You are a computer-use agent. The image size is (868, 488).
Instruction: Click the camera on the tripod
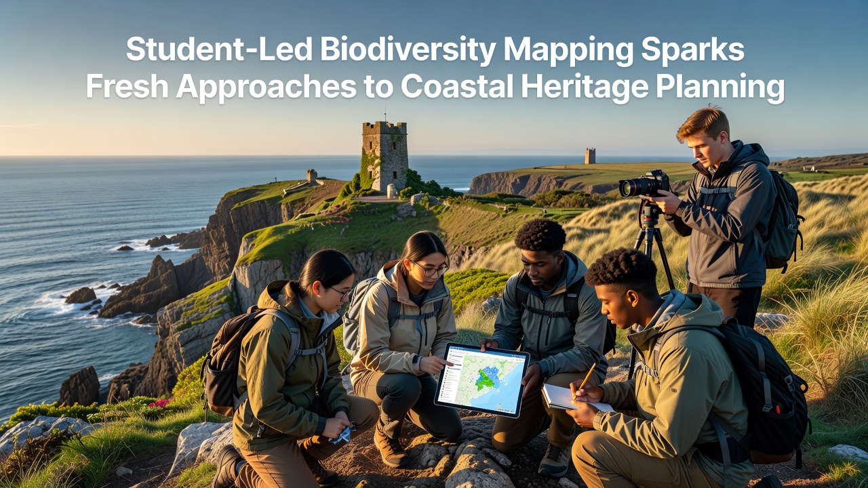[645, 184]
